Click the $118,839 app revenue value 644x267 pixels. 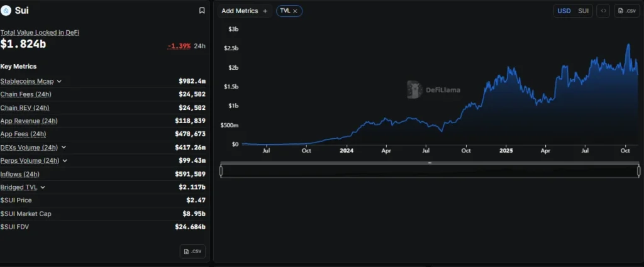click(190, 121)
